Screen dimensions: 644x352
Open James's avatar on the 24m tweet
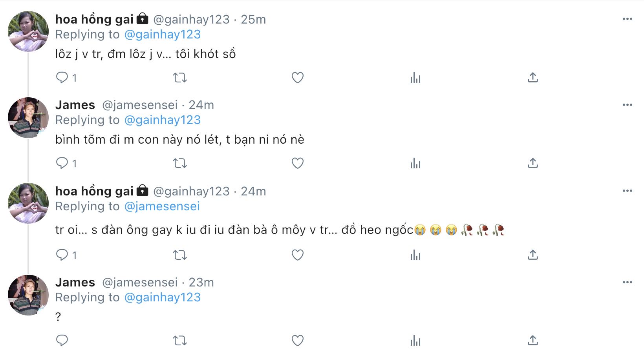28,117
